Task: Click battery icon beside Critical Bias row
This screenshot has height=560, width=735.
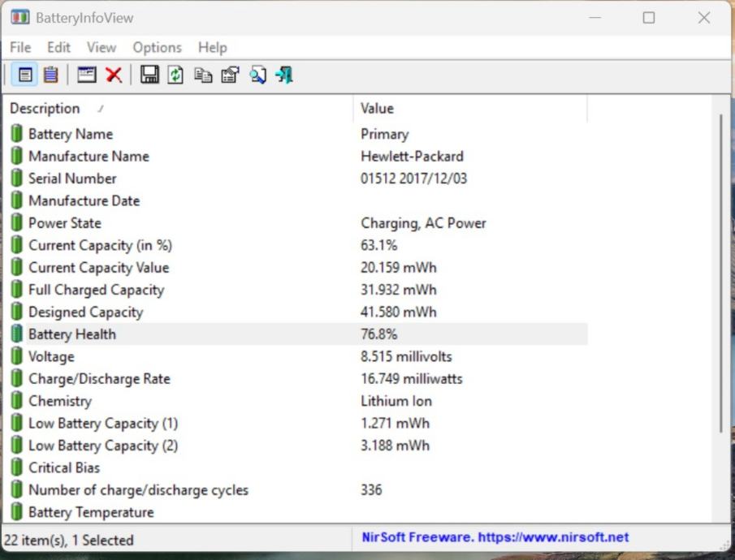Action: pyautogui.click(x=17, y=467)
